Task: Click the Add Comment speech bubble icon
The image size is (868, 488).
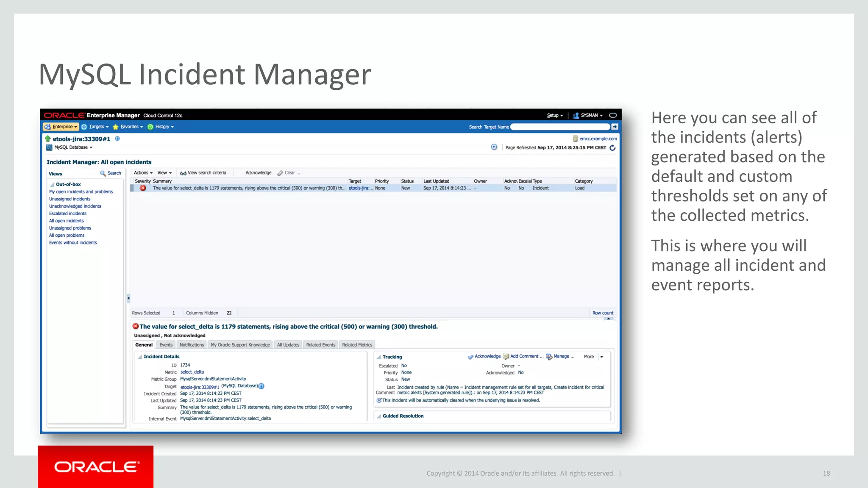Action: (x=506, y=357)
